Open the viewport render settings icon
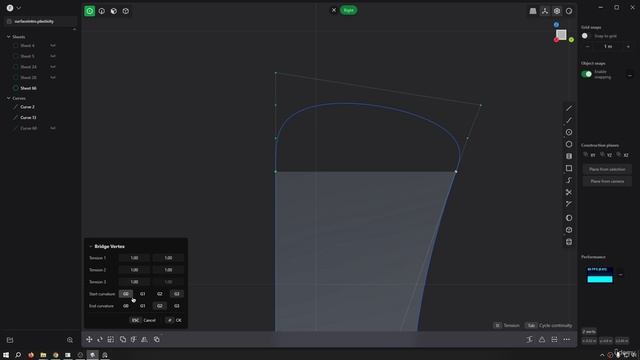This screenshot has height=360, width=640. tap(557, 11)
